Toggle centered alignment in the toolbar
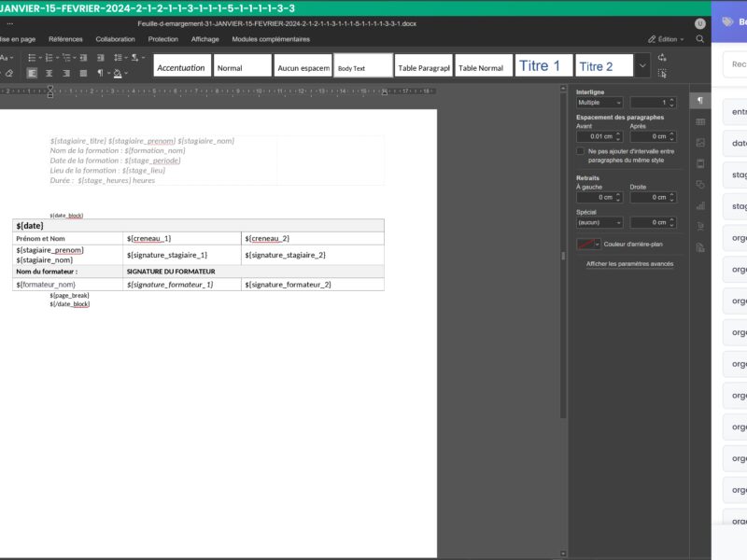The image size is (747, 560). (x=48, y=72)
